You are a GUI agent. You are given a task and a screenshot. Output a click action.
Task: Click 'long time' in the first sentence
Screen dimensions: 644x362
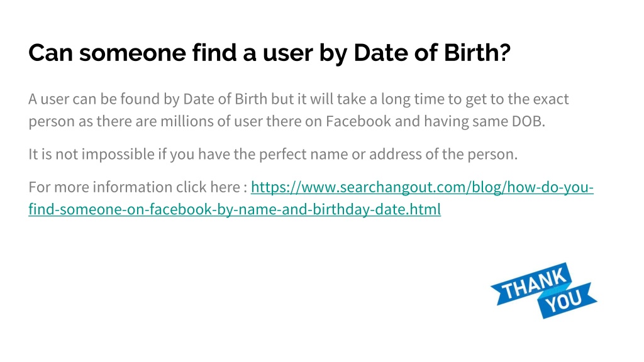413,99
